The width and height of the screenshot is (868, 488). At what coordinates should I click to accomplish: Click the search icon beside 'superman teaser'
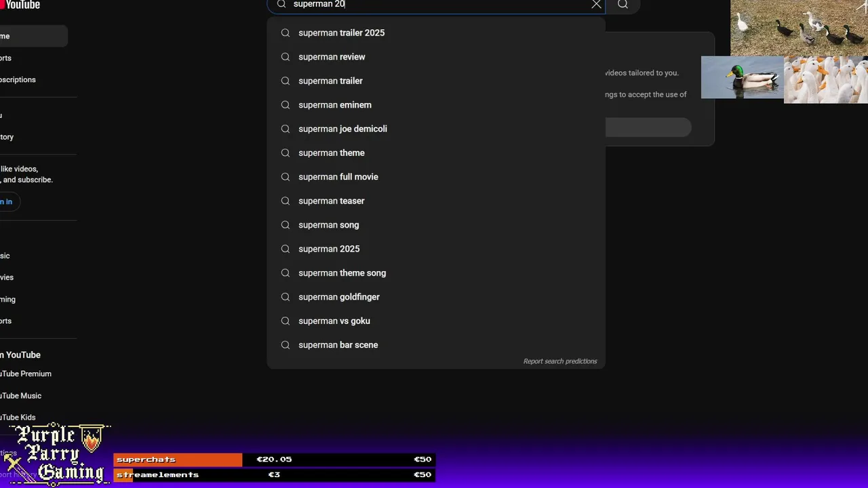point(285,201)
